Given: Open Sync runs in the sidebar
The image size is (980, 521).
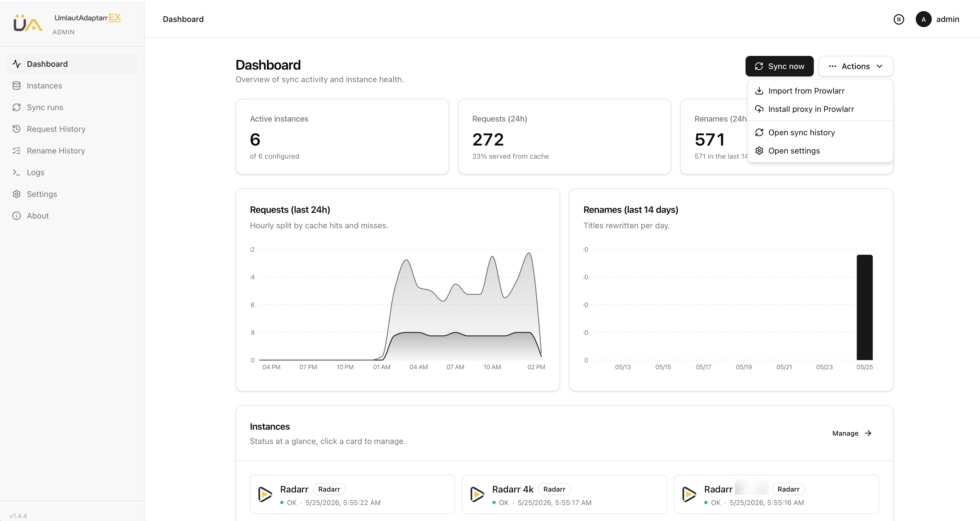Looking at the screenshot, I should tap(71, 107).
